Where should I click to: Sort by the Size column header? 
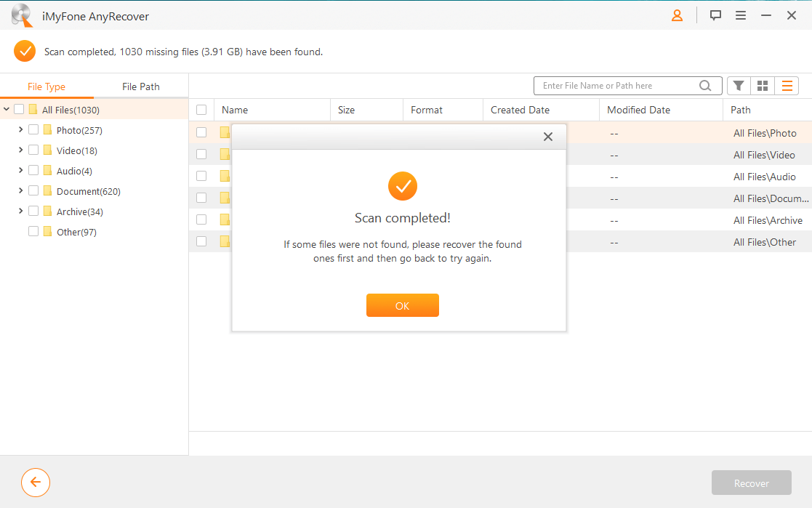pyautogui.click(x=366, y=110)
